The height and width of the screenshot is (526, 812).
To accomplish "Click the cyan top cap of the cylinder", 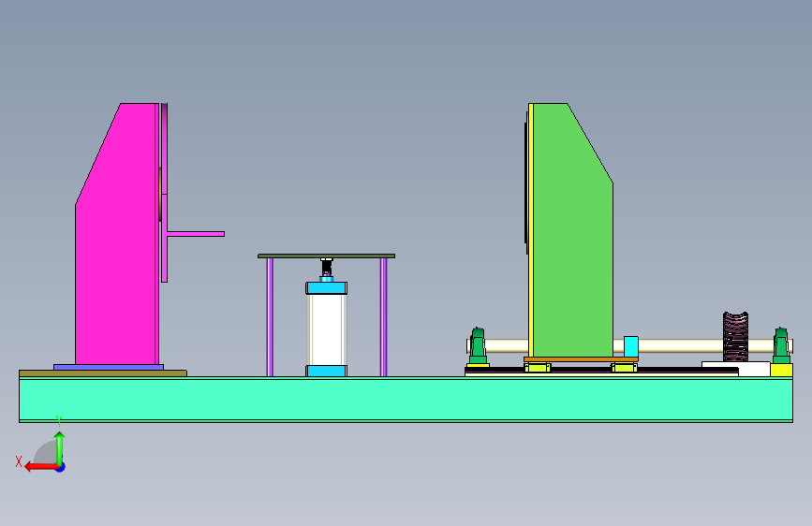I will [x=326, y=288].
